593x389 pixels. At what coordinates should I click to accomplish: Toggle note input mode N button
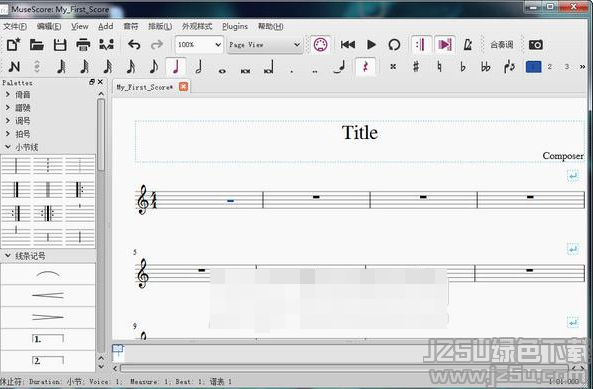14,67
